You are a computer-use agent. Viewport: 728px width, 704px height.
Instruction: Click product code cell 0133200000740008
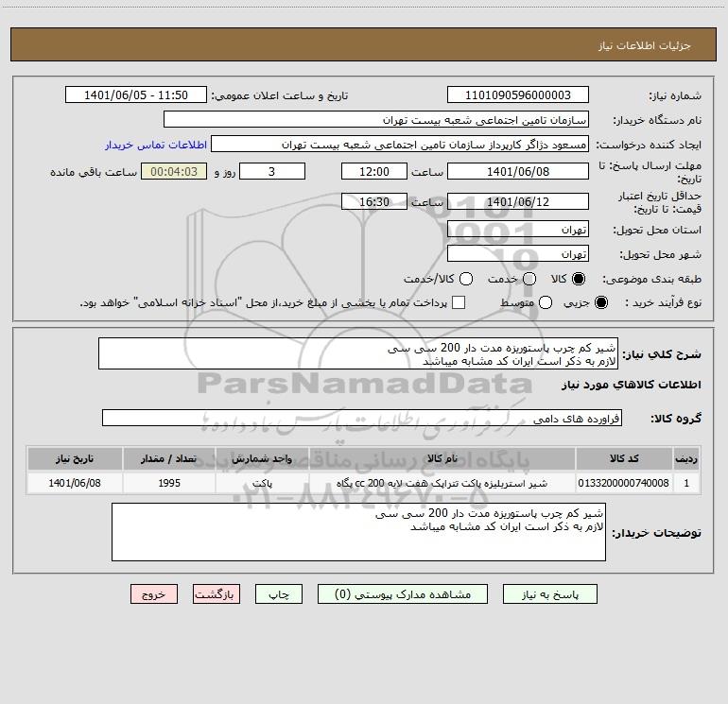[624, 483]
